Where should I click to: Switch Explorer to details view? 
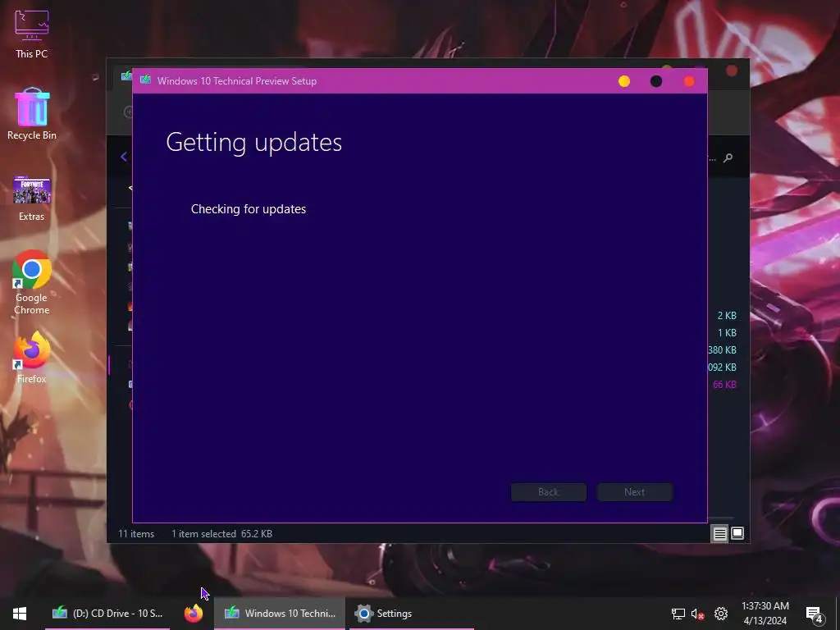(719, 533)
